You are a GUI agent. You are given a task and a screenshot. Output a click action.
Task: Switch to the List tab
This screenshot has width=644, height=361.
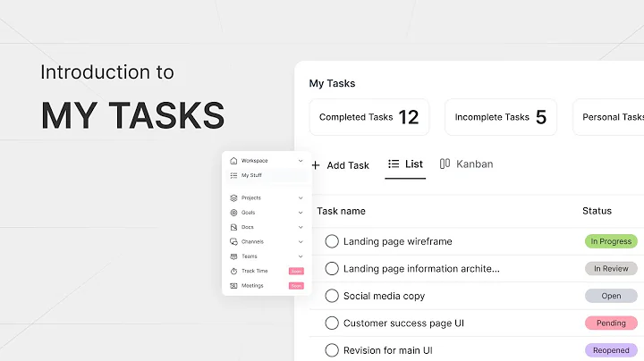(405, 164)
